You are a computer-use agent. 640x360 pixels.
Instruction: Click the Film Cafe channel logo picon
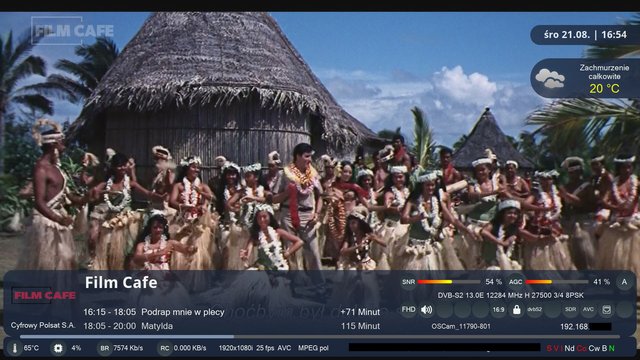[x=44, y=295]
